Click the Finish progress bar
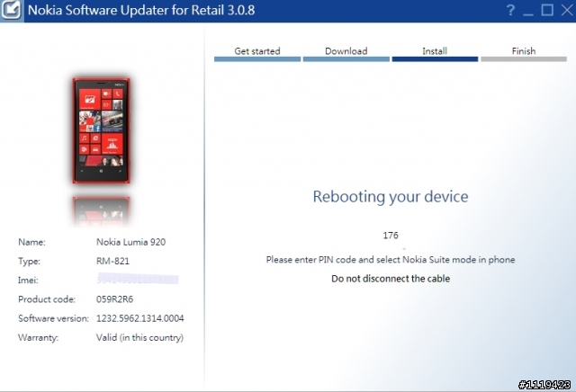576x392 pixels. pos(524,59)
